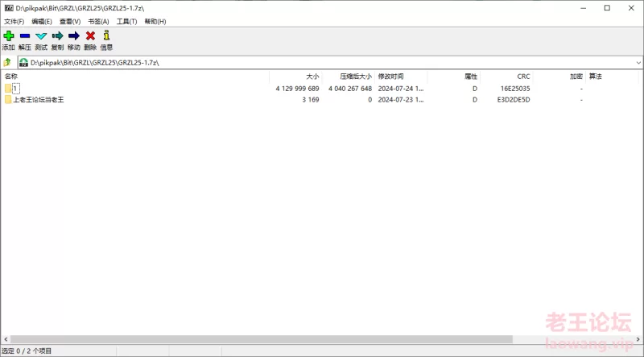
Task: Click the red Delete (删除) X icon
Action: (90, 35)
